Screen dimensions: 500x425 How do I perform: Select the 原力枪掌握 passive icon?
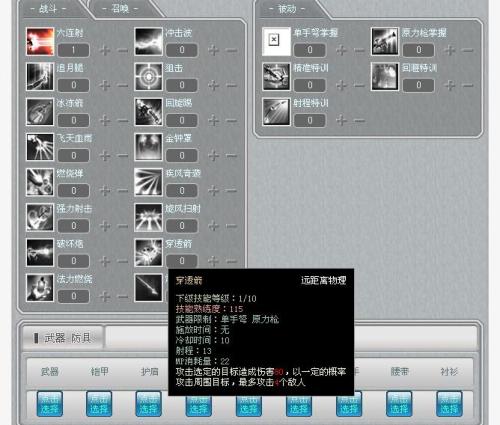point(385,42)
